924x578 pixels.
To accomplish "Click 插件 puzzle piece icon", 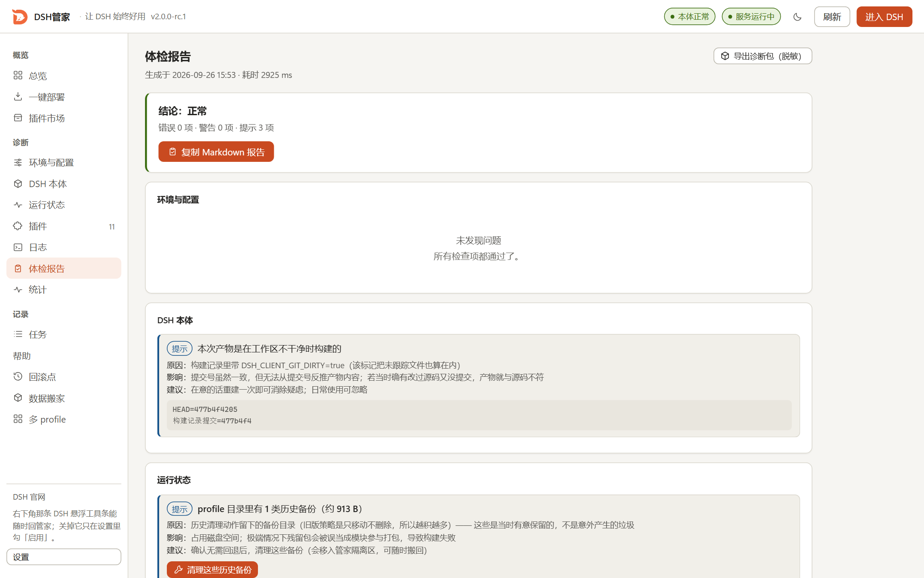I will 18,226.
